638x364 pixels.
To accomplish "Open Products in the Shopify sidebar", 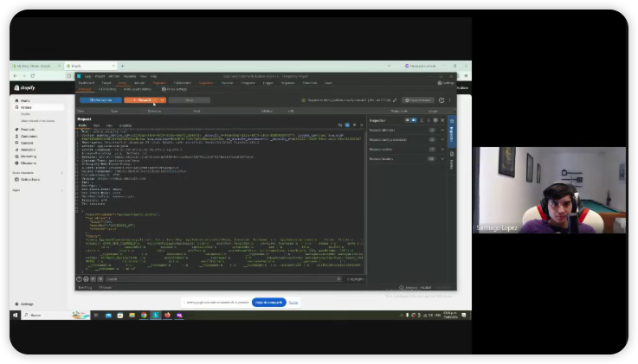I will [x=29, y=130].
